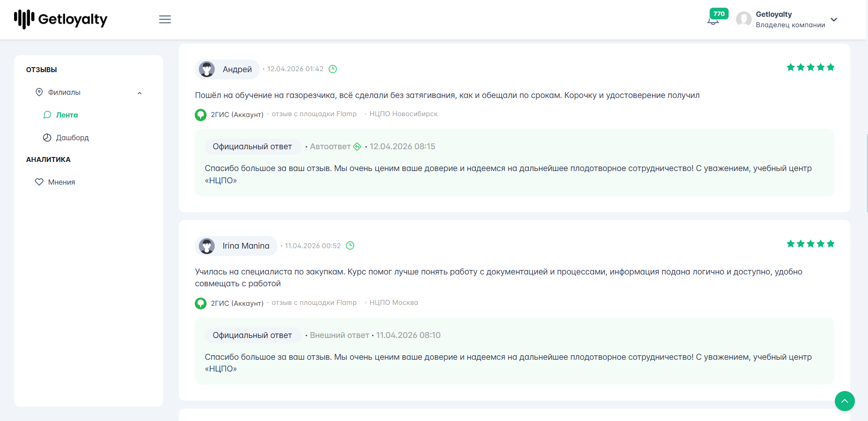
Task: Click the Автоответ diamond icon
Action: pos(357,147)
